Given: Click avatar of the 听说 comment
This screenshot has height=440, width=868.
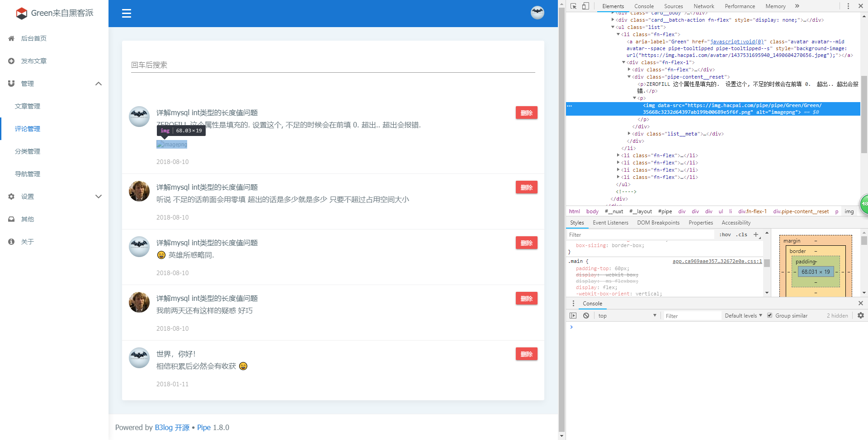Looking at the screenshot, I should coord(139,191).
